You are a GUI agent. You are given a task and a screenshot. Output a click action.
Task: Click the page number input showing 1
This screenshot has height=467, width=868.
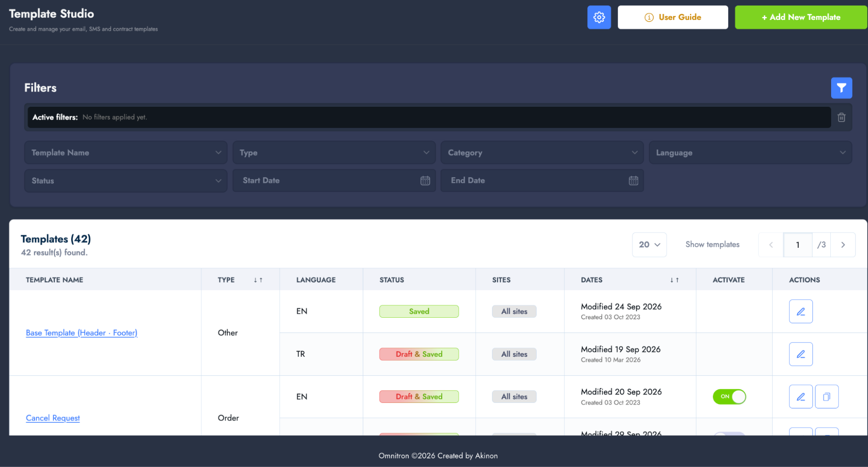click(x=798, y=245)
